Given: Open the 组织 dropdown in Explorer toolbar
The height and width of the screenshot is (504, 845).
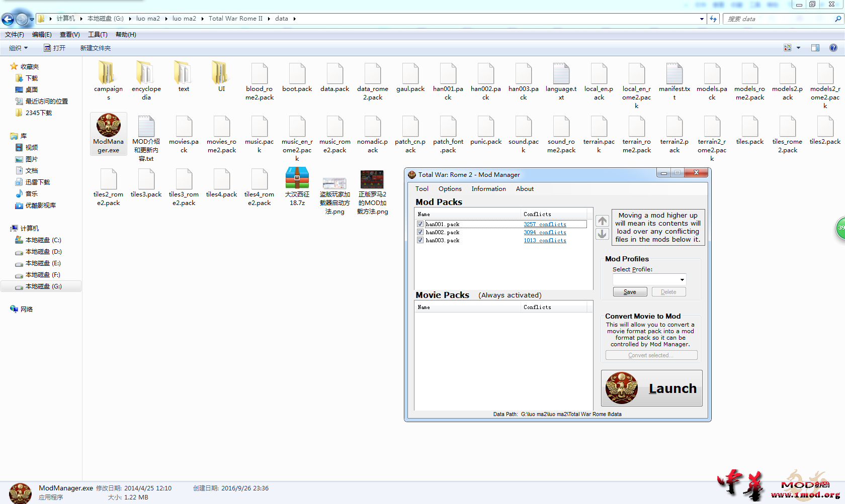Looking at the screenshot, I should pos(19,48).
